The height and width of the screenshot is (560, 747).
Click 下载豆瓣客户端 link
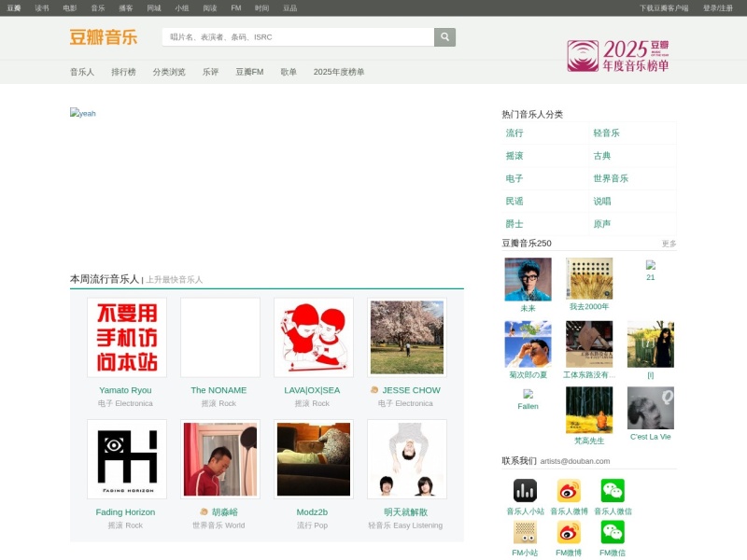tap(664, 8)
